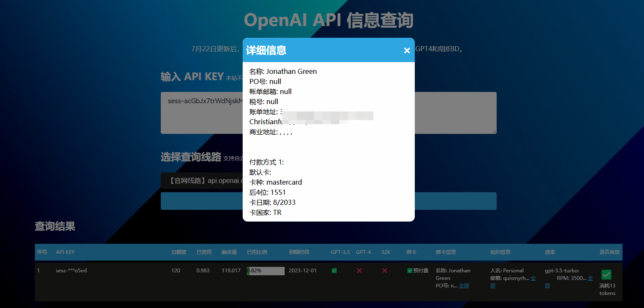Viewport: 644px width, 308px height.
Task: Click the 0.82% usage progress bar
Action: pos(266,271)
